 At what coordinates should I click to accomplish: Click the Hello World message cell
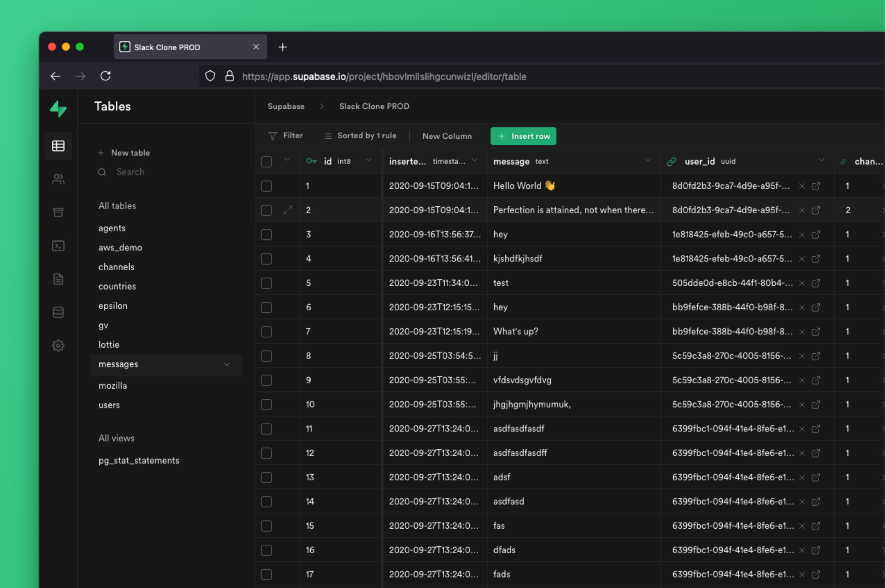click(574, 186)
